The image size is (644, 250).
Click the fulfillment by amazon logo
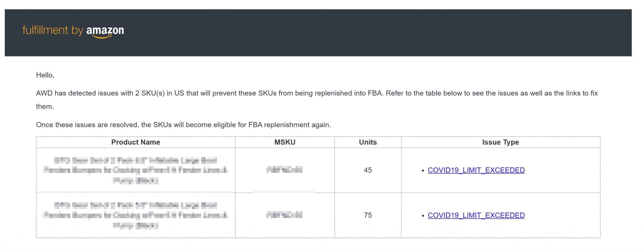pyautogui.click(x=73, y=31)
